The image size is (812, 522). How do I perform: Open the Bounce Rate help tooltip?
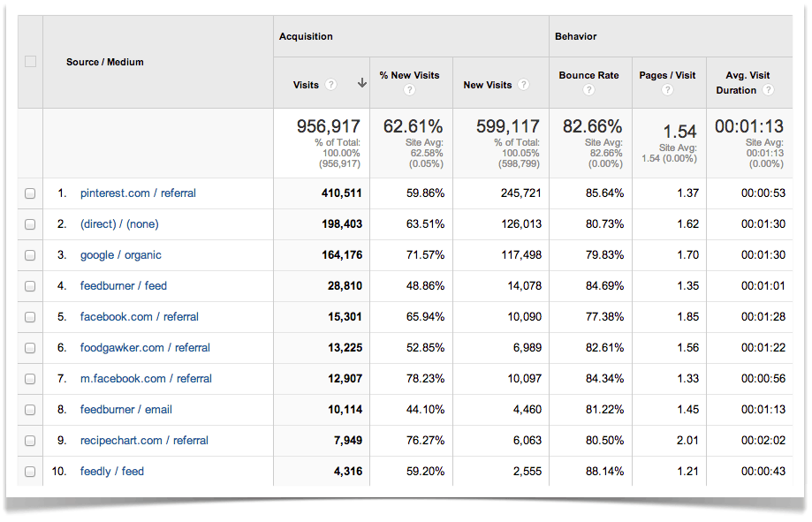[x=588, y=89]
